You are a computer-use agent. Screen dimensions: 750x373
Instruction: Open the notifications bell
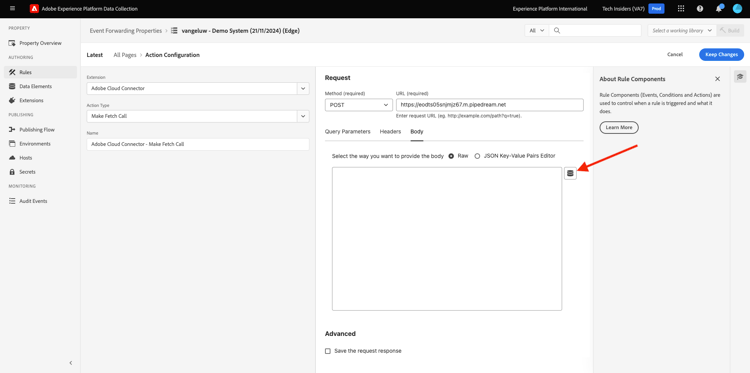[719, 9]
